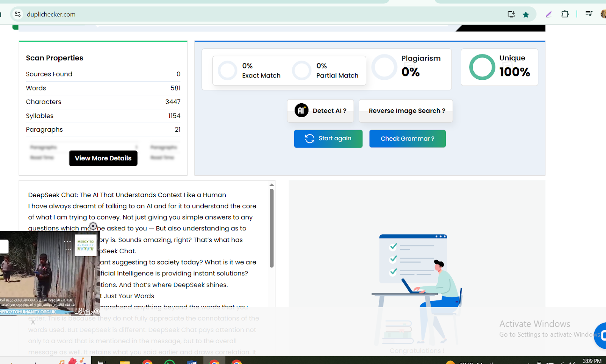Open the purple feather extension
The width and height of the screenshot is (606, 364).
[x=548, y=14]
